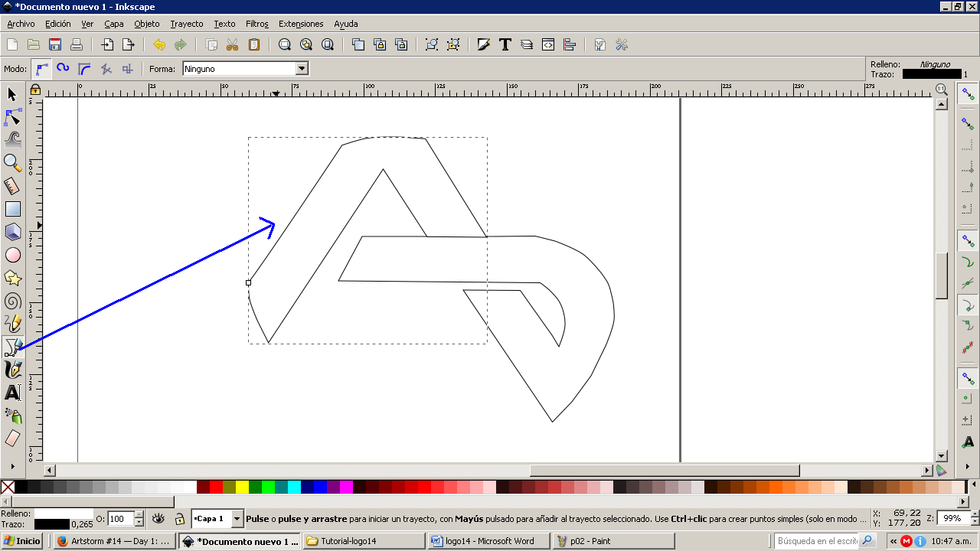Viewport: 980px width, 551px height.
Task: Toggle layer visibility eye icon
Action: click(x=158, y=518)
